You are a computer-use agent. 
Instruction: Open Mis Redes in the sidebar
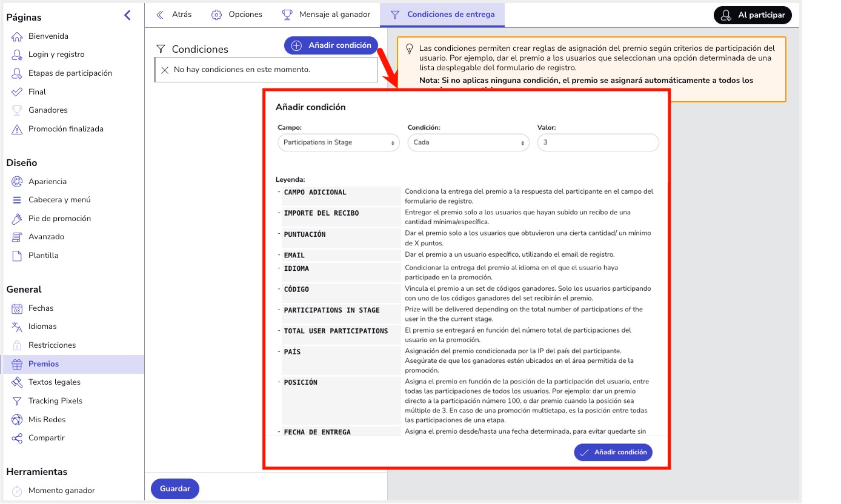pyautogui.click(x=47, y=420)
